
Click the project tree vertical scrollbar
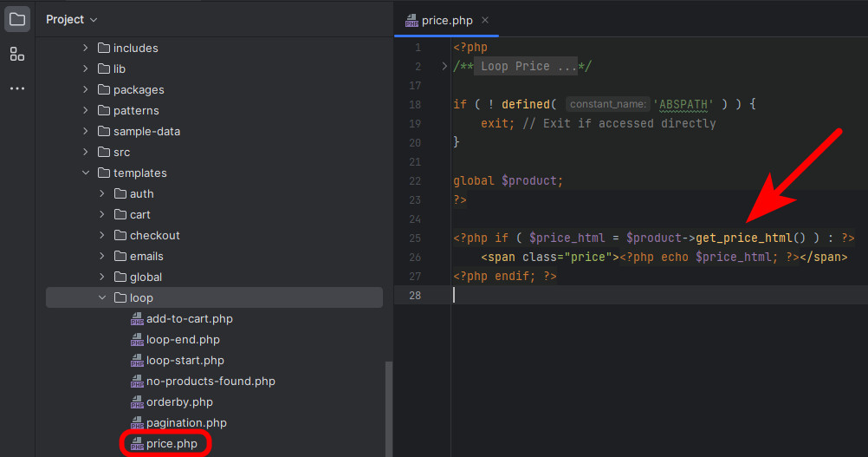pos(389,408)
